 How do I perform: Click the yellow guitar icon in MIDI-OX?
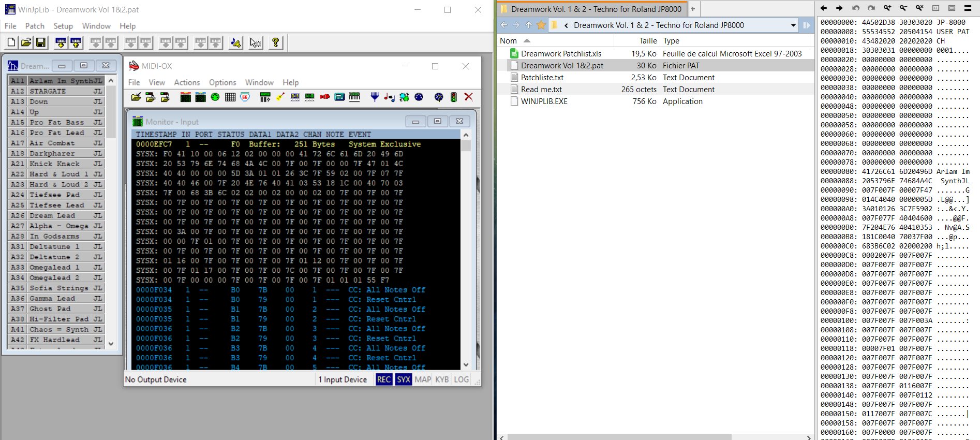tap(280, 97)
